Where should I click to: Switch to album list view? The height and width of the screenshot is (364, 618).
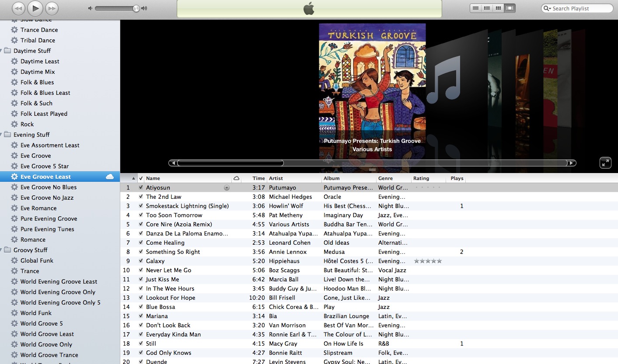(x=487, y=8)
